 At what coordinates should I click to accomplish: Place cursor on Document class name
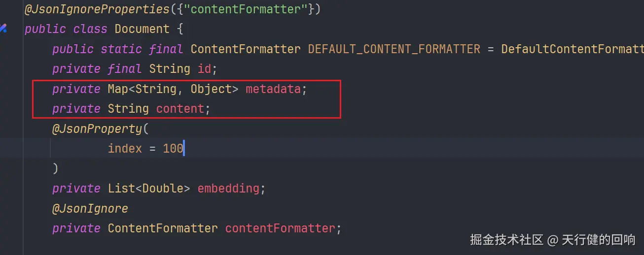click(142, 29)
